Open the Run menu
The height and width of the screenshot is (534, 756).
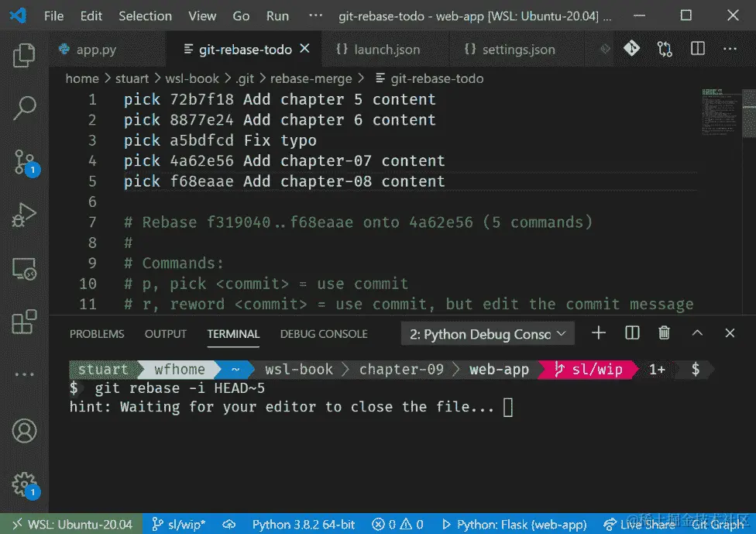pyautogui.click(x=277, y=15)
